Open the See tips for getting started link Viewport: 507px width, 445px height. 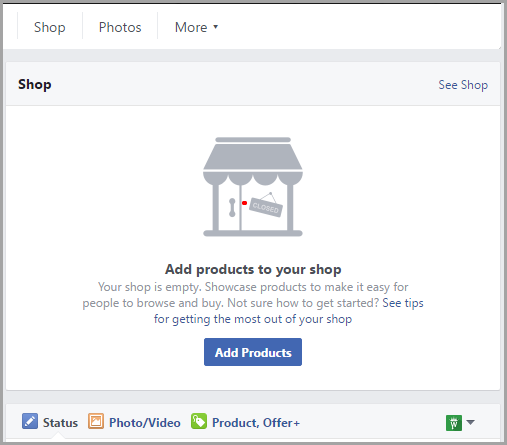(403, 303)
